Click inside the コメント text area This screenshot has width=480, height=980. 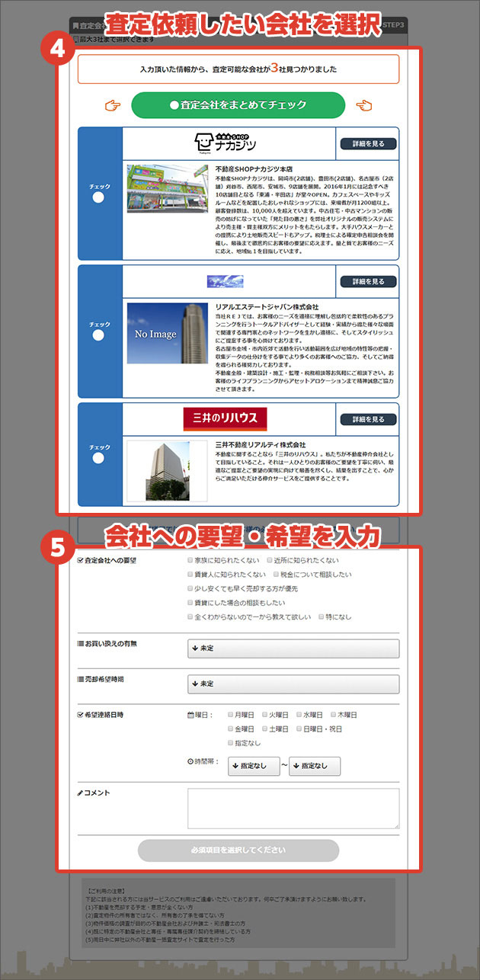(x=293, y=809)
